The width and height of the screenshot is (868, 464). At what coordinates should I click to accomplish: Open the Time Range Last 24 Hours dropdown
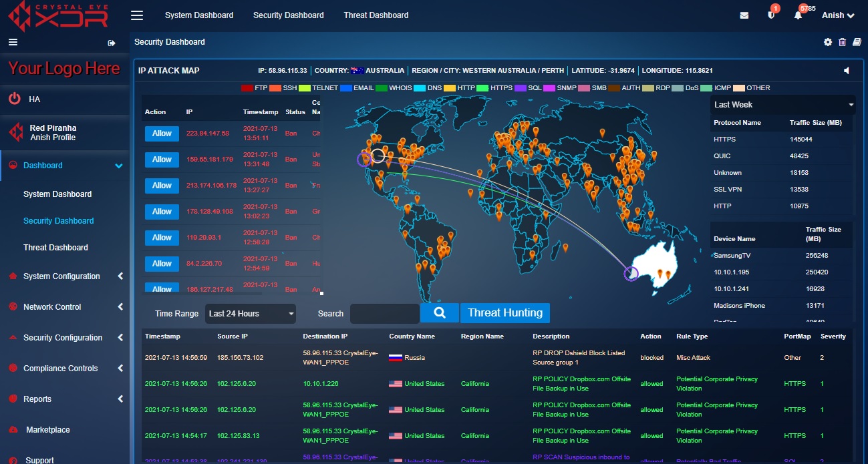pos(251,313)
